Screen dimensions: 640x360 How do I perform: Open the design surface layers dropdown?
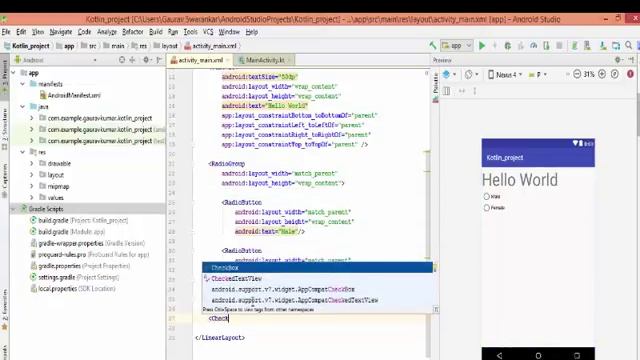coord(449,75)
